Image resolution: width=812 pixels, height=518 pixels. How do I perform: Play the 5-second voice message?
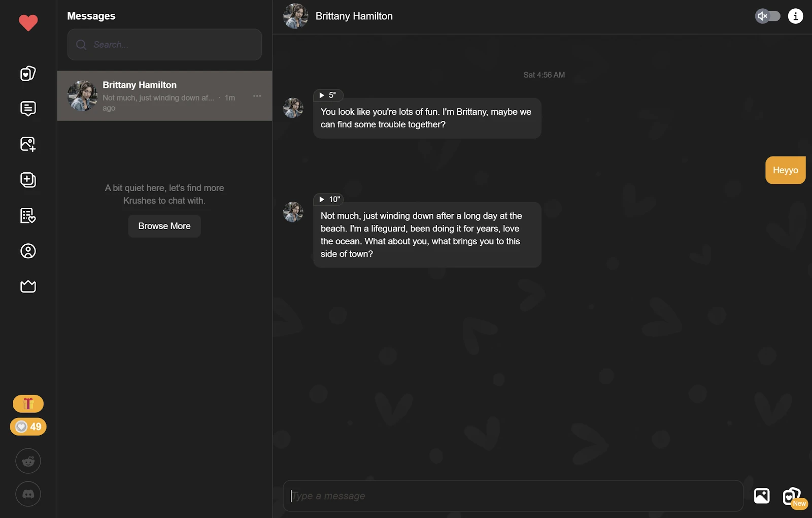click(328, 95)
